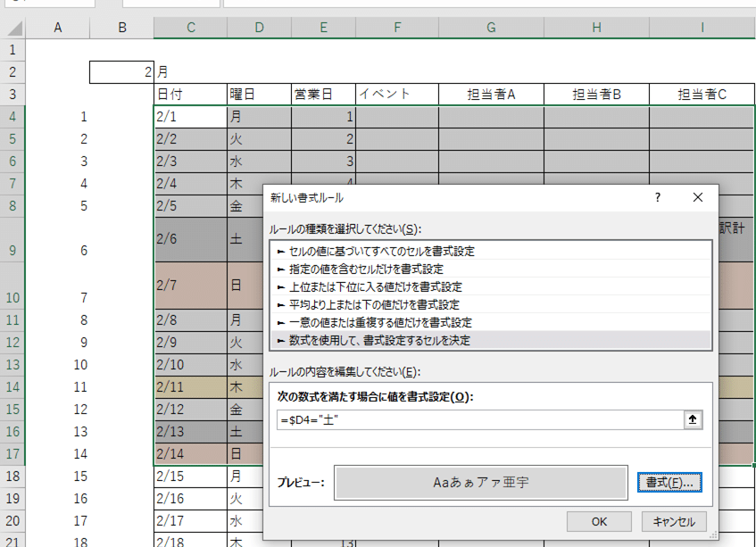Image resolution: width=756 pixels, height=547 pixels.
Task: Click the formula range collapse arrow icon
Action: (693, 419)
